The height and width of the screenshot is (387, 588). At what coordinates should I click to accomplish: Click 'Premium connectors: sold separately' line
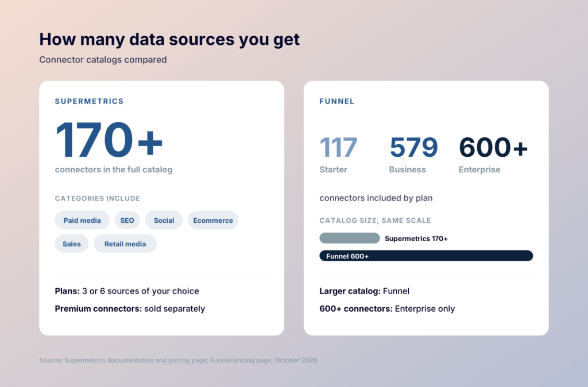point(130,309)
